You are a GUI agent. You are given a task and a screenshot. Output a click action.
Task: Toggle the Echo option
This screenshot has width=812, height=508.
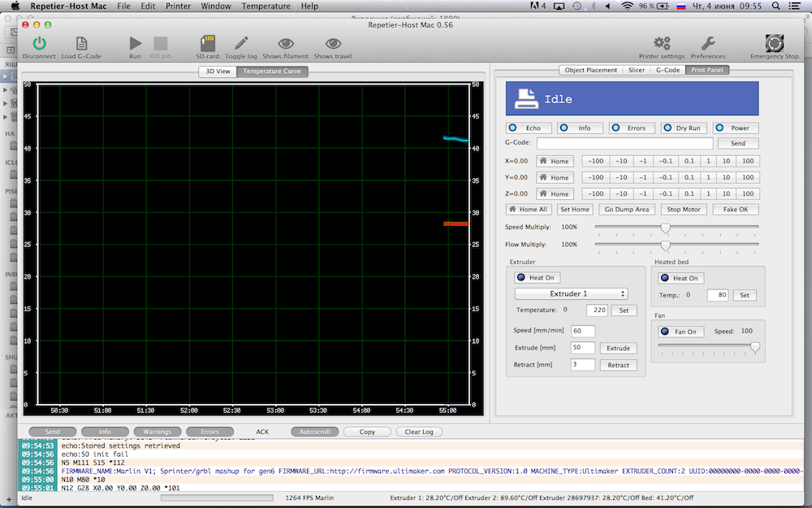point(529,128)
